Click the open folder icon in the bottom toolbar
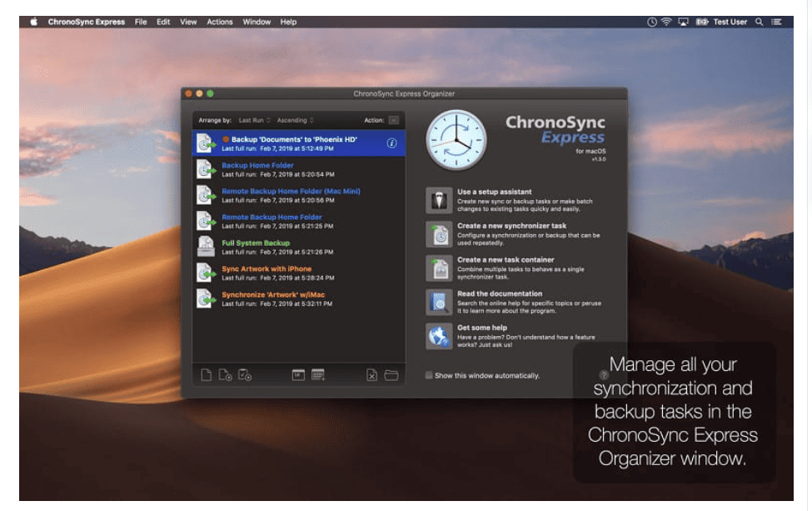Screen dimensions: 812x511 coord(391,374)
